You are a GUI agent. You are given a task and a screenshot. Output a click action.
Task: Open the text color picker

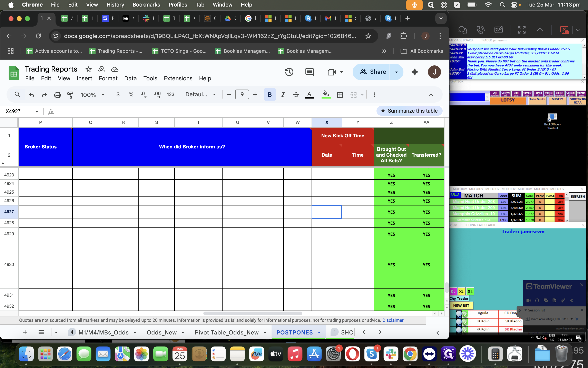coord(309,94)
